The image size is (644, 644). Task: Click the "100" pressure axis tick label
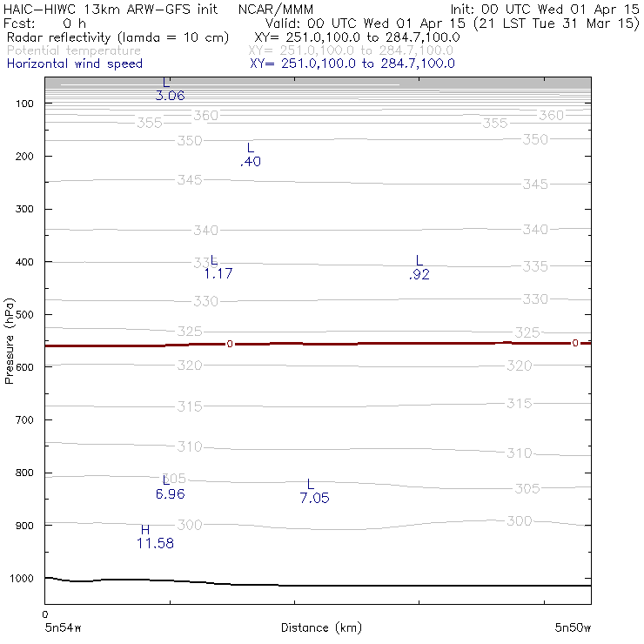point(24,104)
